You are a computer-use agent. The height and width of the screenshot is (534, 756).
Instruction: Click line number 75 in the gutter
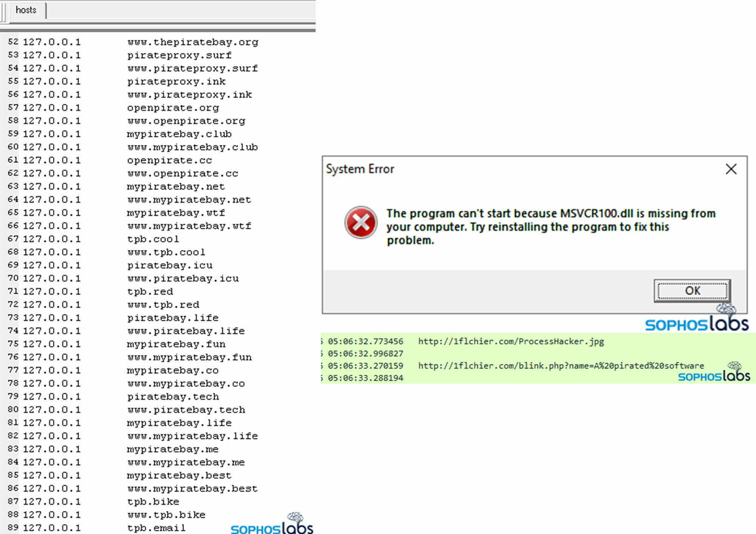[13, 344]
